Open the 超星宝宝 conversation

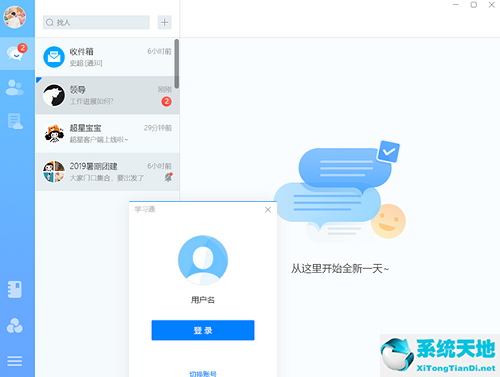(107, 134)
